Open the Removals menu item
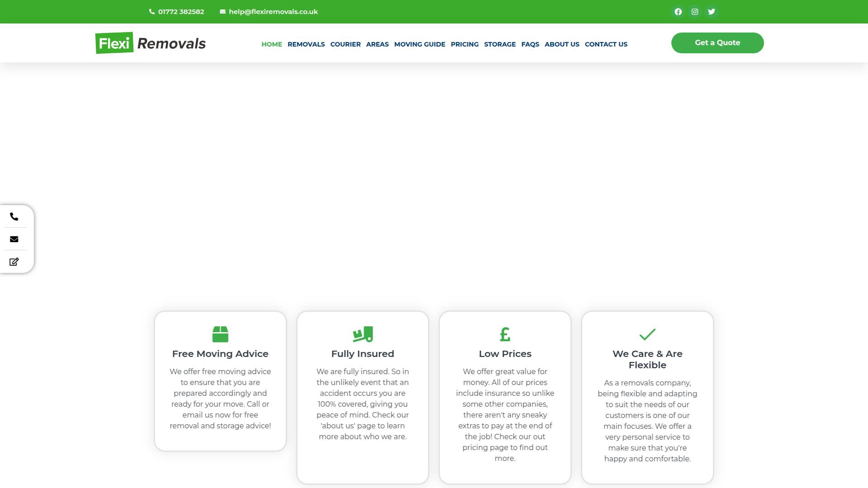 tap(306, 44)
